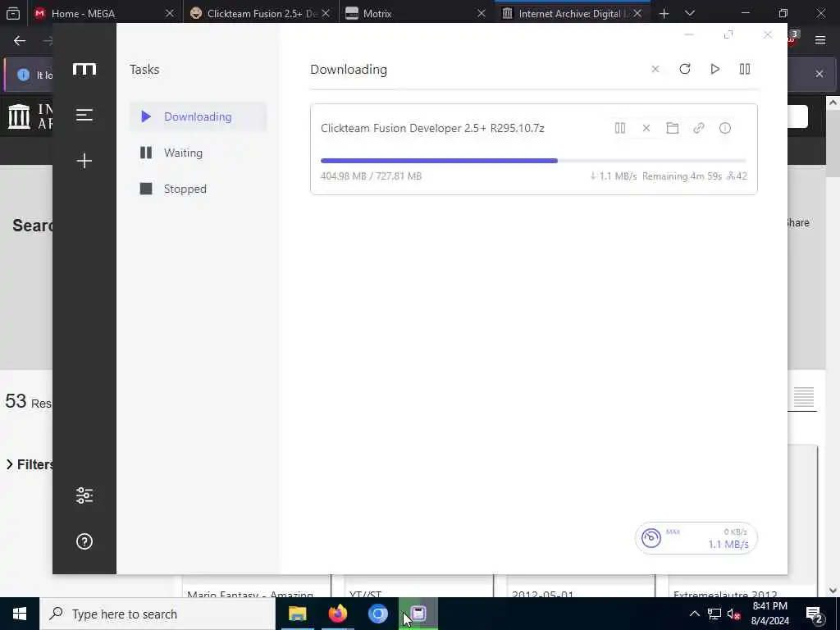Viewport: 840px width, 630px height.
Task: Show hidden system tray icons
Action: 694,614
